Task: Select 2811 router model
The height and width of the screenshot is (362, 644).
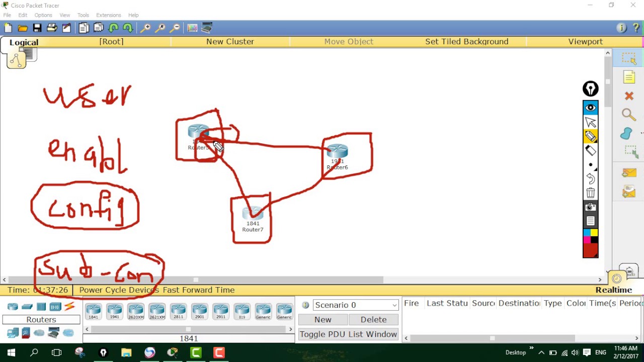Action: (178, 312)
